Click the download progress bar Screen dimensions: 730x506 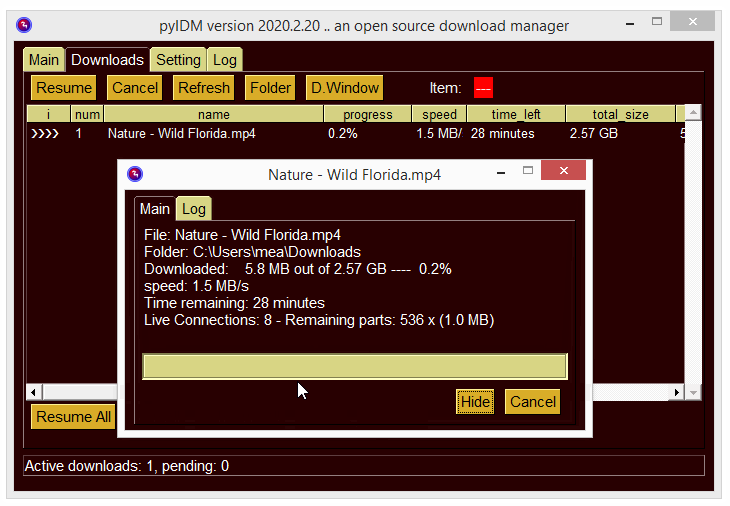pos(354,366)
